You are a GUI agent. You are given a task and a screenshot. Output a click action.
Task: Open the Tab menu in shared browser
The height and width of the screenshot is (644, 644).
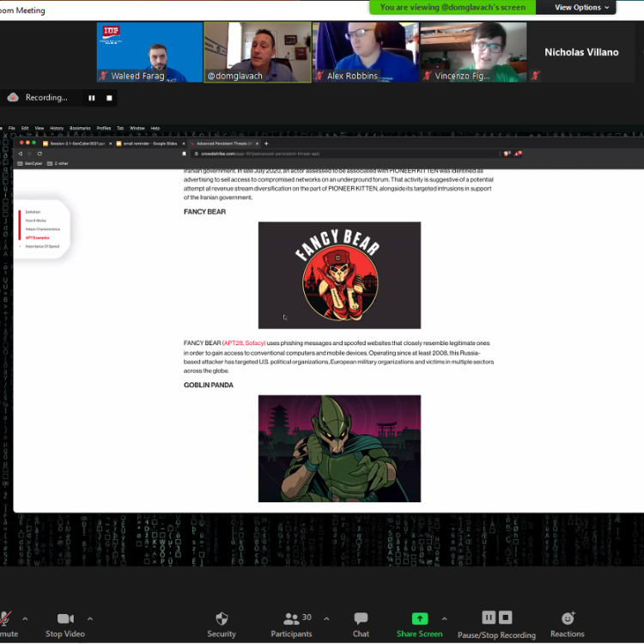point(120,128)
